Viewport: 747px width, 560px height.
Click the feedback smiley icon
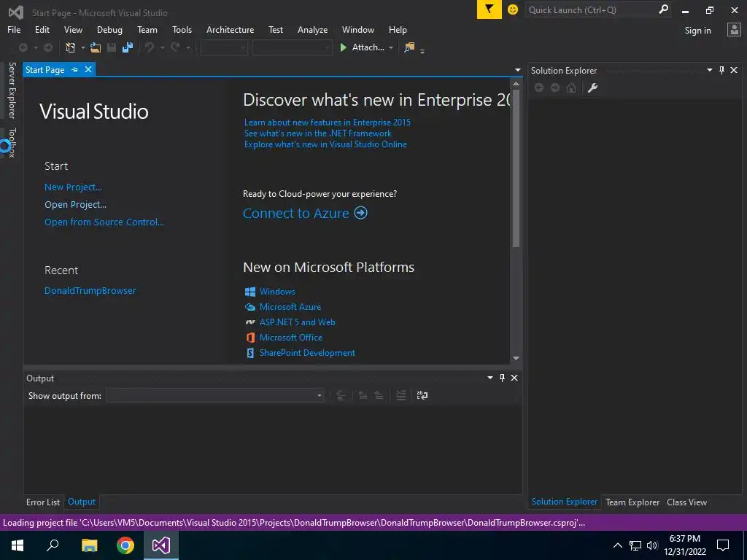513,9
